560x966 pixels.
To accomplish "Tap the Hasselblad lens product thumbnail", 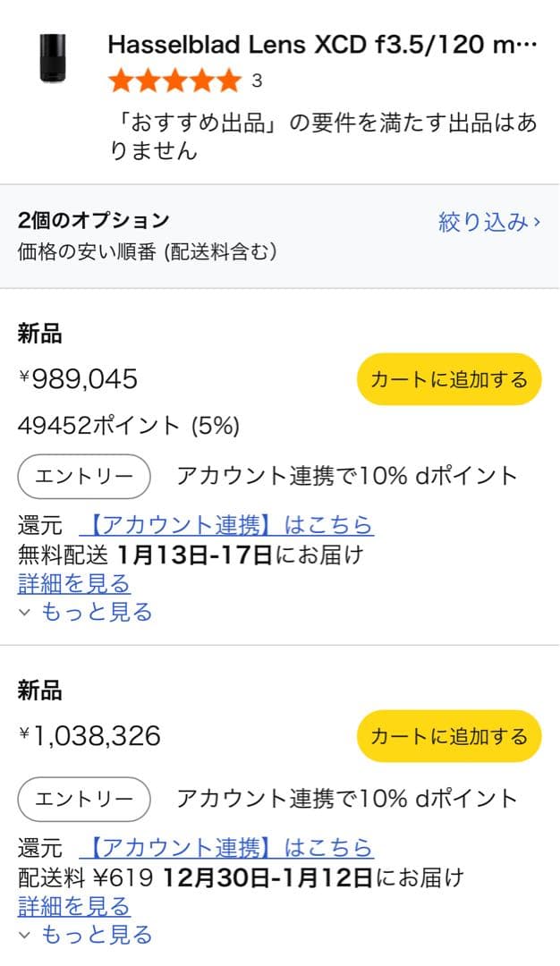I will point(53,59).
